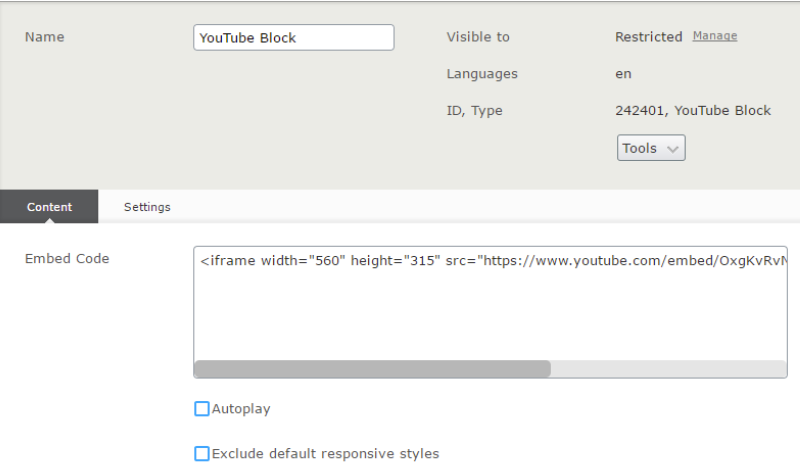The height and width of the screenshot is (466, 803).
Task: Click the Visible to label
Action: tap(478, 37)
